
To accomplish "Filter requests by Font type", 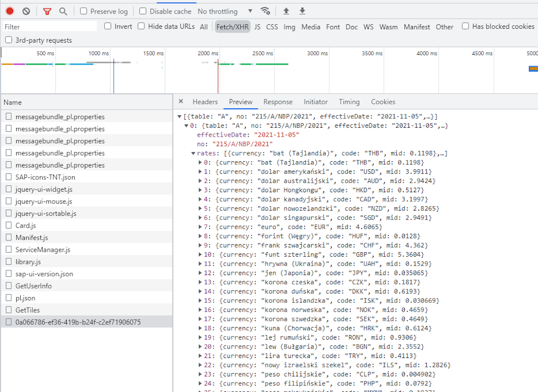I will coord(333,27).
